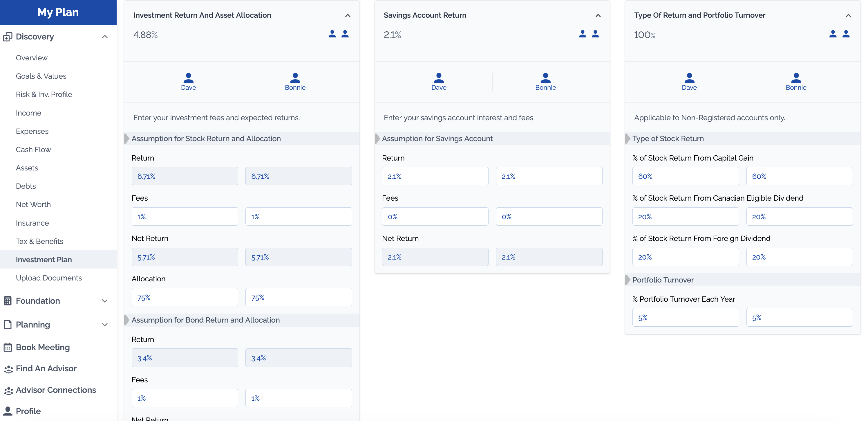Open Upload Documents link
The height and width of the screenshot is (421, 868).
(x=48, y=278)
